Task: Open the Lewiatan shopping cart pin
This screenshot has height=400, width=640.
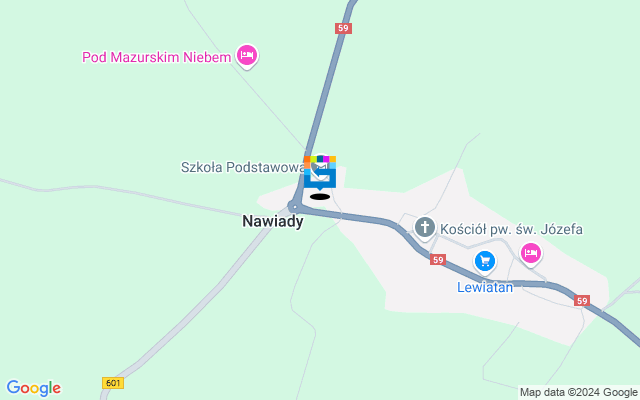Action: pos(485,262)
